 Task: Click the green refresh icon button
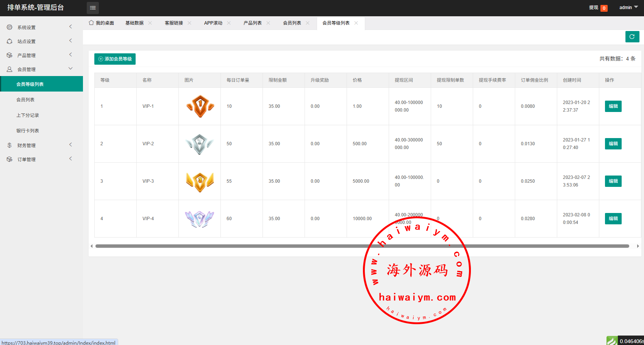(x=632, y=37)
